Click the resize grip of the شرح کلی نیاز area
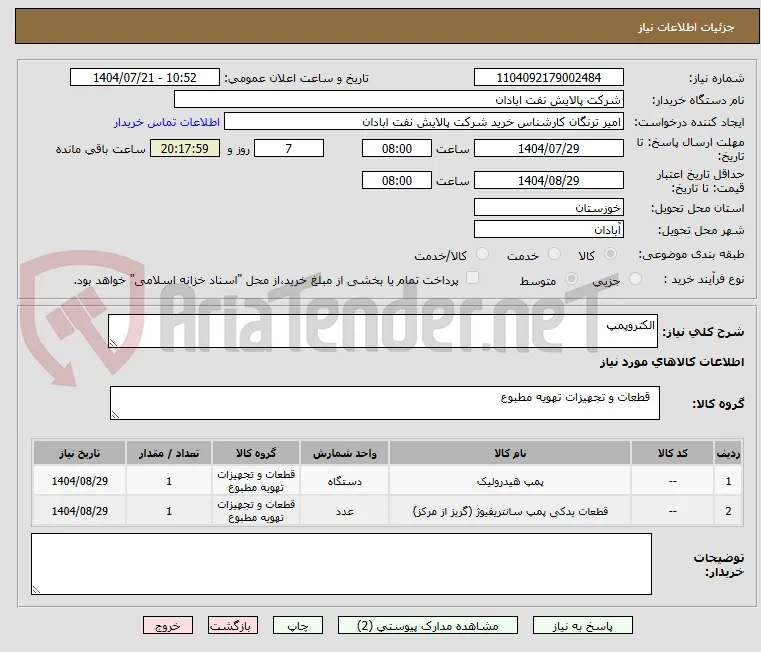Image resolution: width=761 pixels, height=652 pixels. coord(113,343)
